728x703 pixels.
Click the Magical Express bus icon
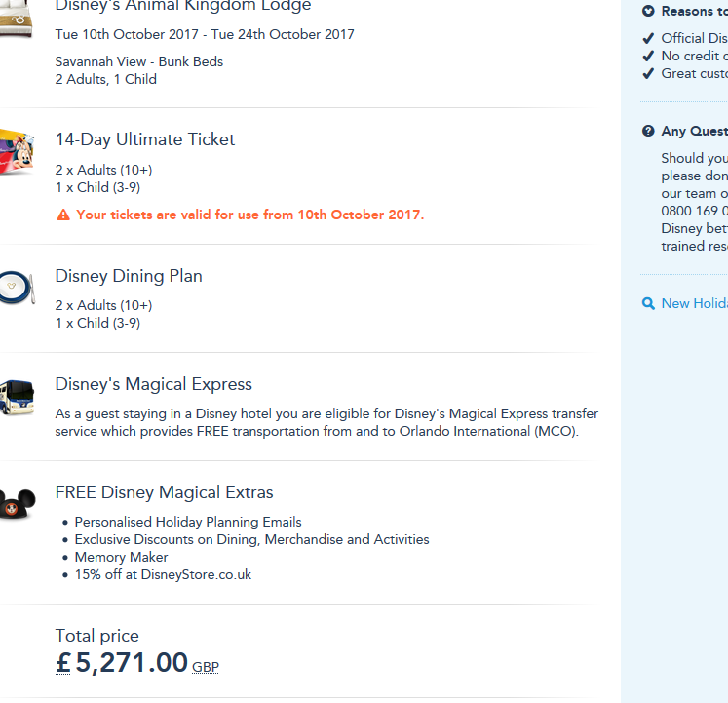point(17,397)
